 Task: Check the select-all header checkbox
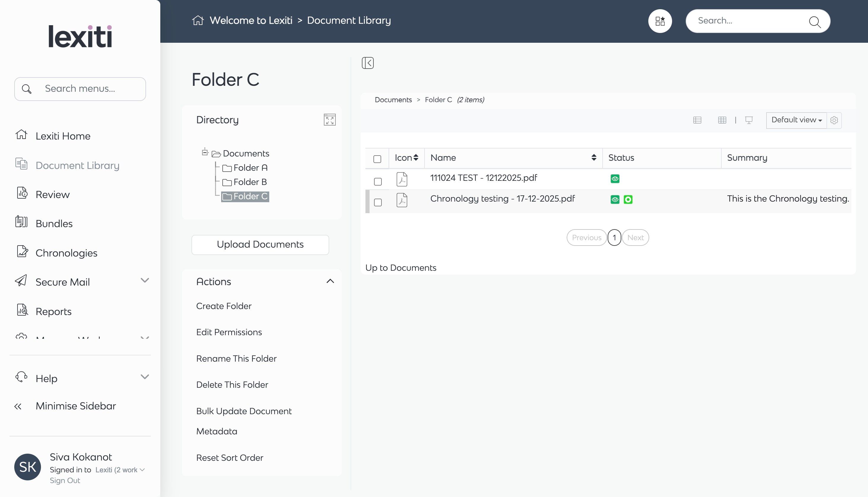point(377,159)
